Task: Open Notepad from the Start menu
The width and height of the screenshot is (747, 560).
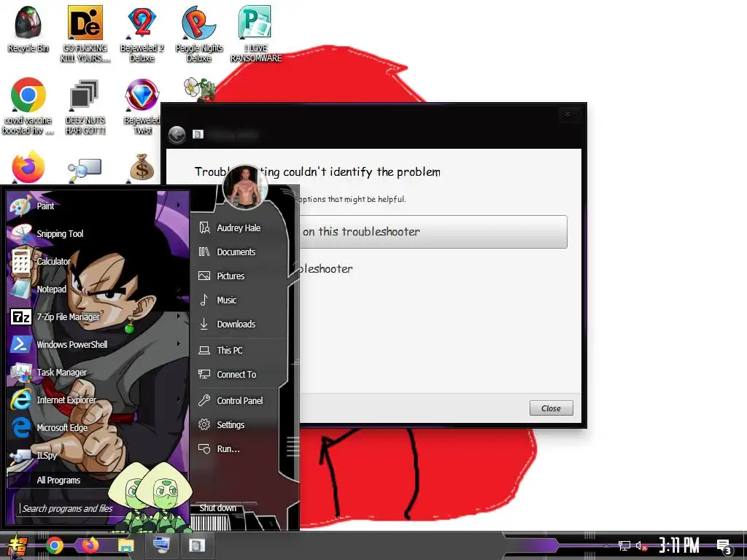Action: pos(98,289)
